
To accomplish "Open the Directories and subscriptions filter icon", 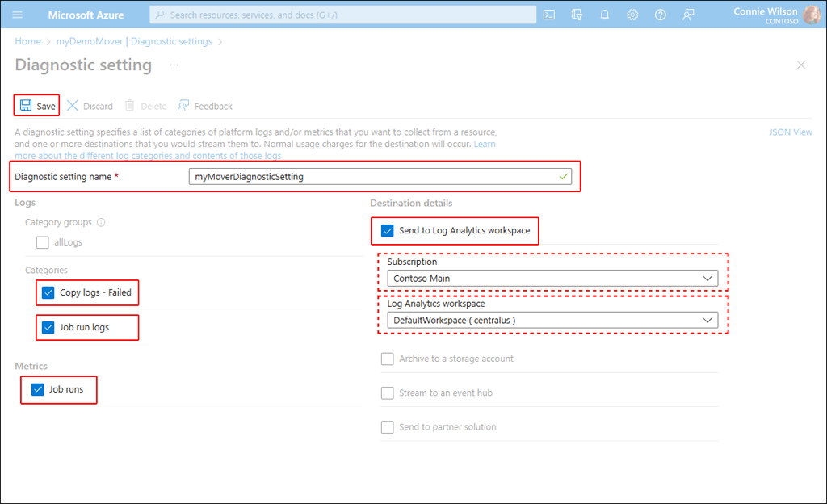I will click(577, 15).
